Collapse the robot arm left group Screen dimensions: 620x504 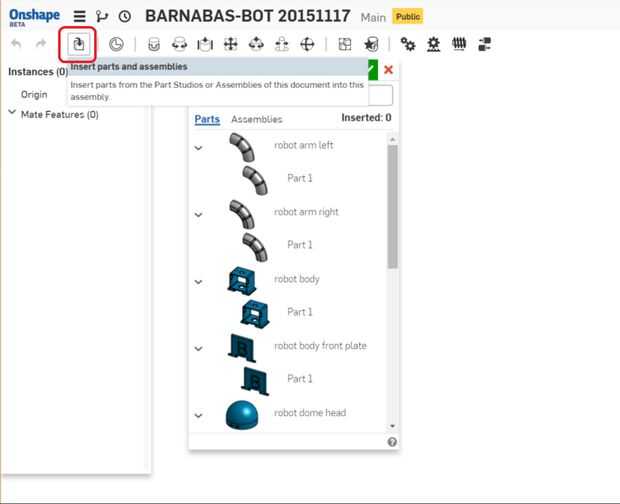coord(198,148)
